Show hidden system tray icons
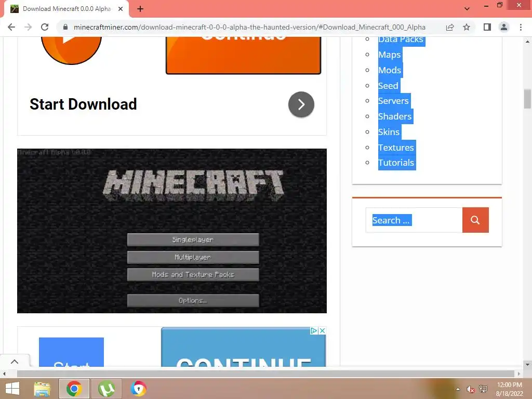532x399 pixels. pyautogui.click(x=458, y=389)
